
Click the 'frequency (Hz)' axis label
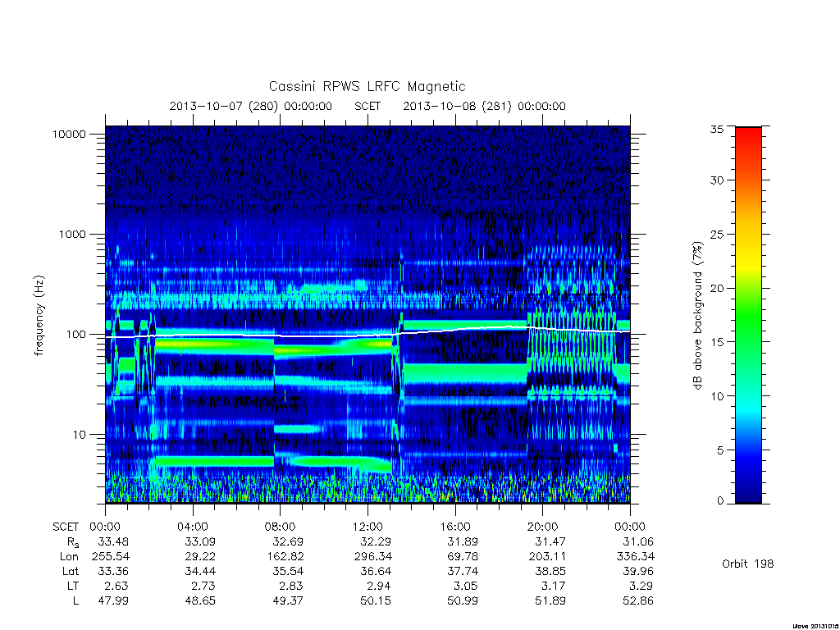click(x=39, y=316)
